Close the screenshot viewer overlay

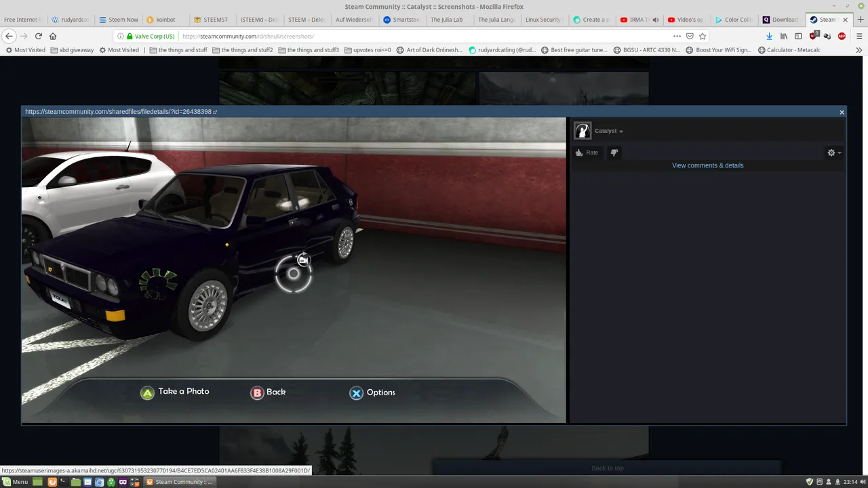click(842, 112)
